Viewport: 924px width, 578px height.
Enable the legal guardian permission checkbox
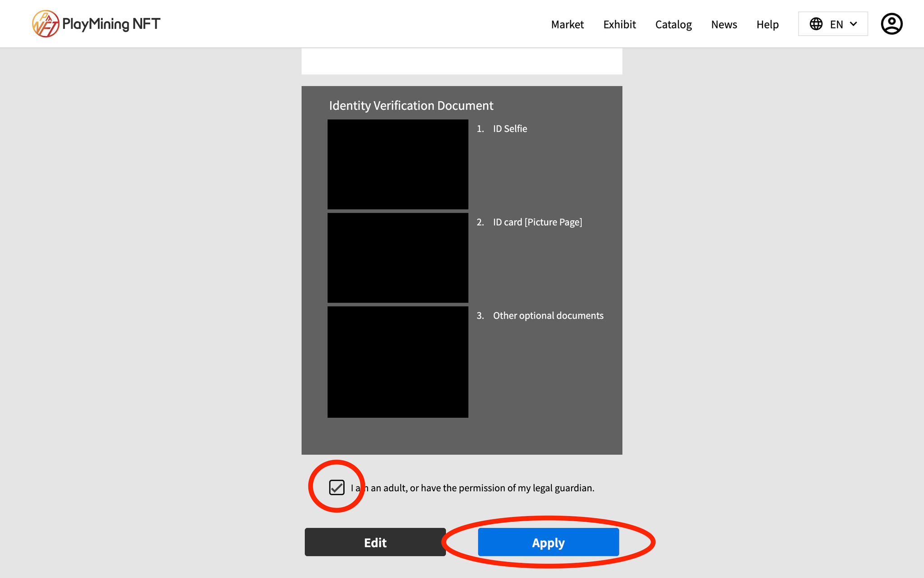tap(338, 487)
